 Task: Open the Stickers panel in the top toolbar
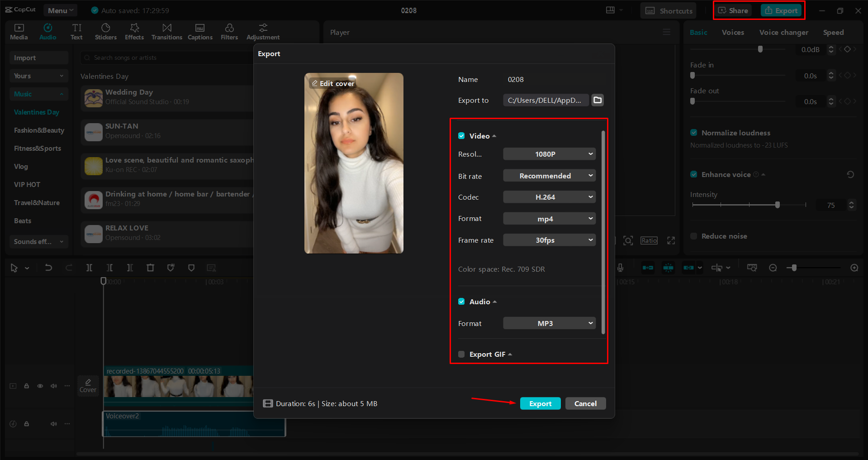(x=105, y=31)
